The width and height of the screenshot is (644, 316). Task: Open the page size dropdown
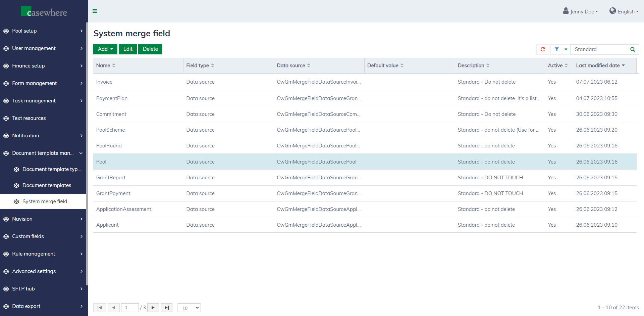[x=189, y=308]
